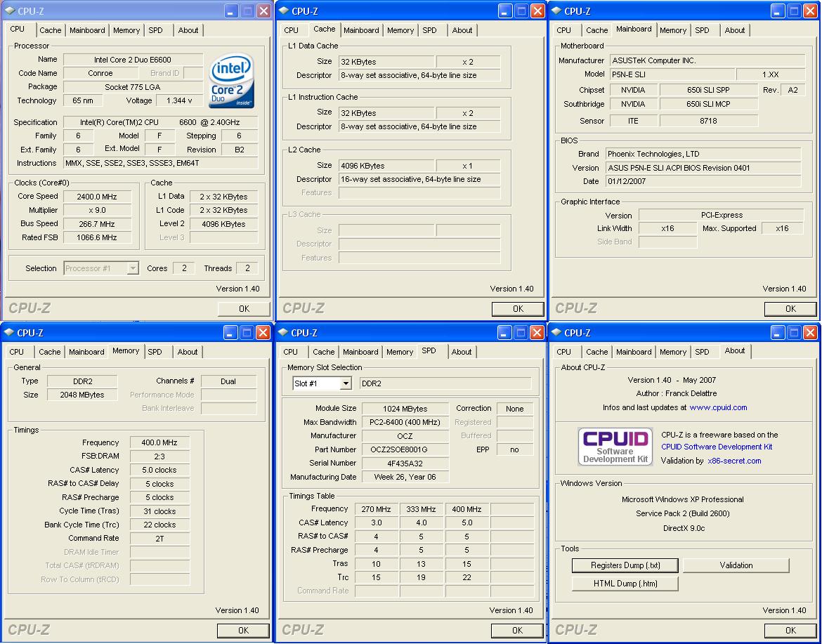Viewport: 822px width, 644px height.
Task: Click the Instructions field MMX, SSE, SSE2
Action: pyautogui.click(x=160, y=164)
